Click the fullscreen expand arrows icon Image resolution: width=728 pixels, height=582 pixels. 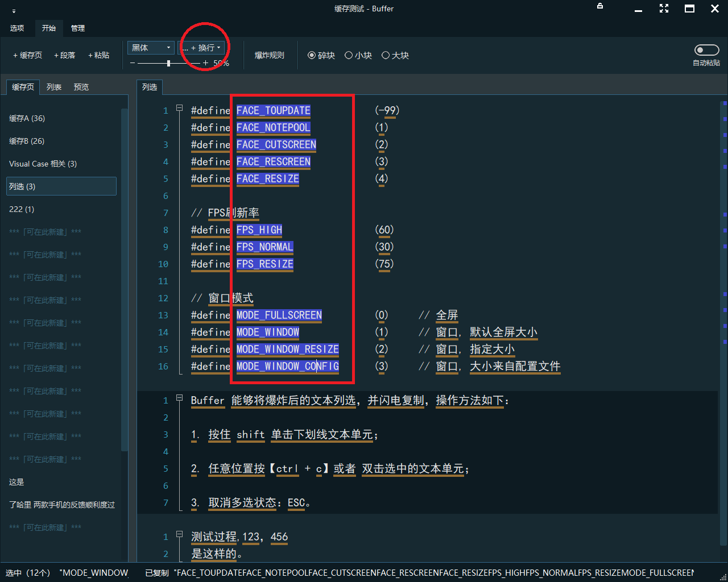point(664,9)
